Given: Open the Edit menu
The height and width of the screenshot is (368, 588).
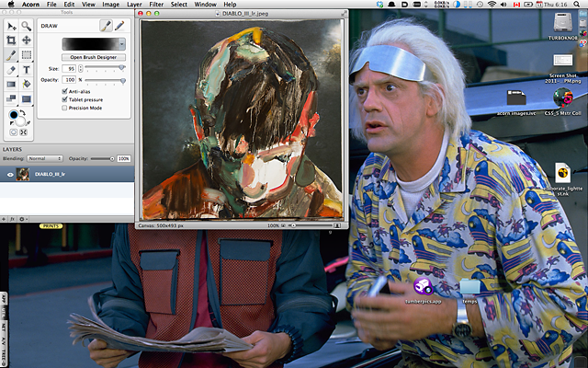Looking at the screenshot, I should pyautogui.click(x=69, y=4).
